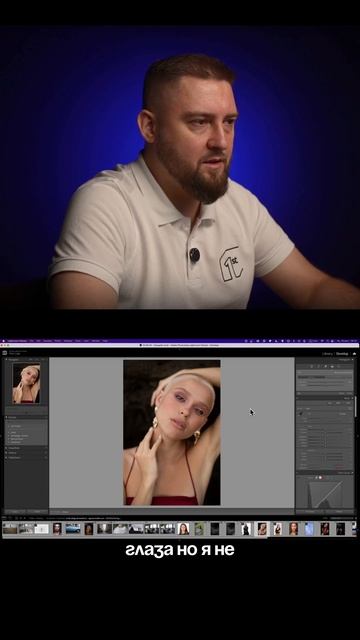
Task: Select woman in black on white thumbnail
Action: 246,529
